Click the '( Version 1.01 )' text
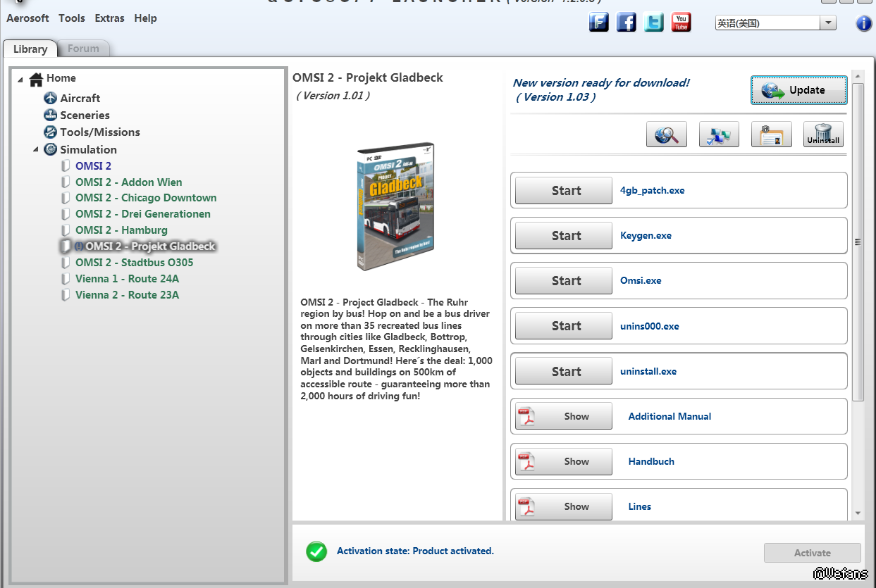The width and height of the screenshot is (876, 588). tap(333, 96)
